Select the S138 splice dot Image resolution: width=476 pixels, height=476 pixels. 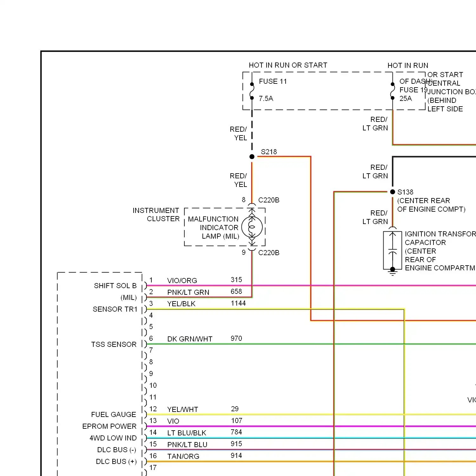(393, 192)
